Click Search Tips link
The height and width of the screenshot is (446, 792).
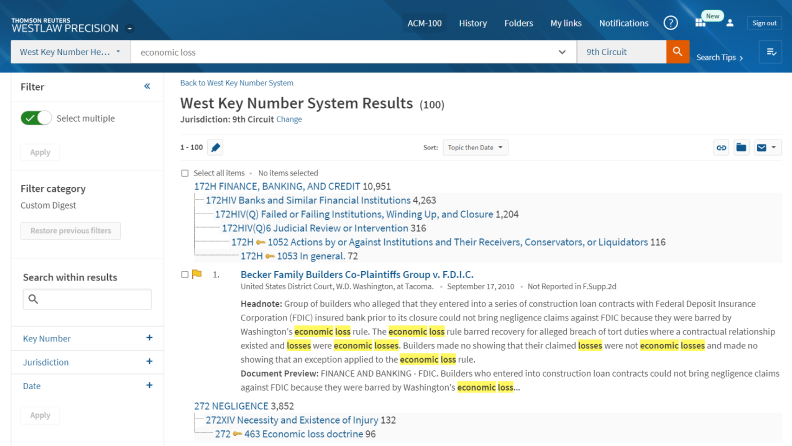719,58
